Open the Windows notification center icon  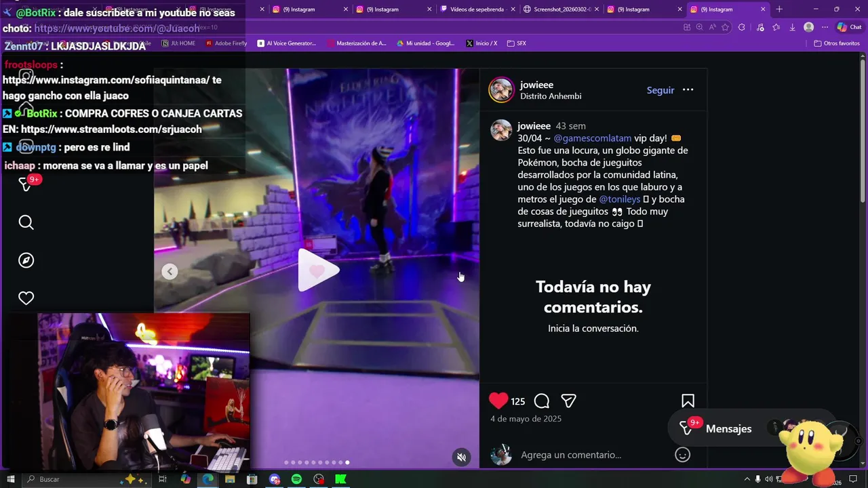853,479
